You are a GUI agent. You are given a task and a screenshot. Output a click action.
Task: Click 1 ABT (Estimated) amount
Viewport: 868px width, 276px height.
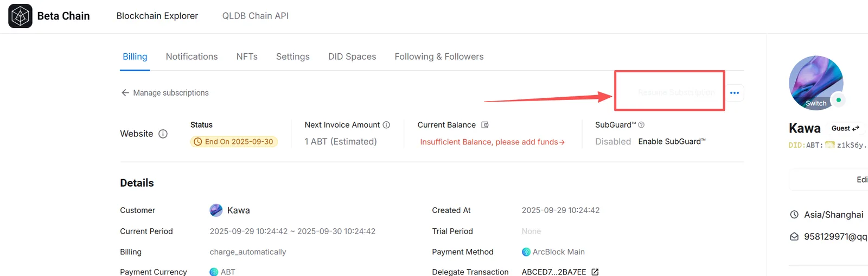point(341,142)
